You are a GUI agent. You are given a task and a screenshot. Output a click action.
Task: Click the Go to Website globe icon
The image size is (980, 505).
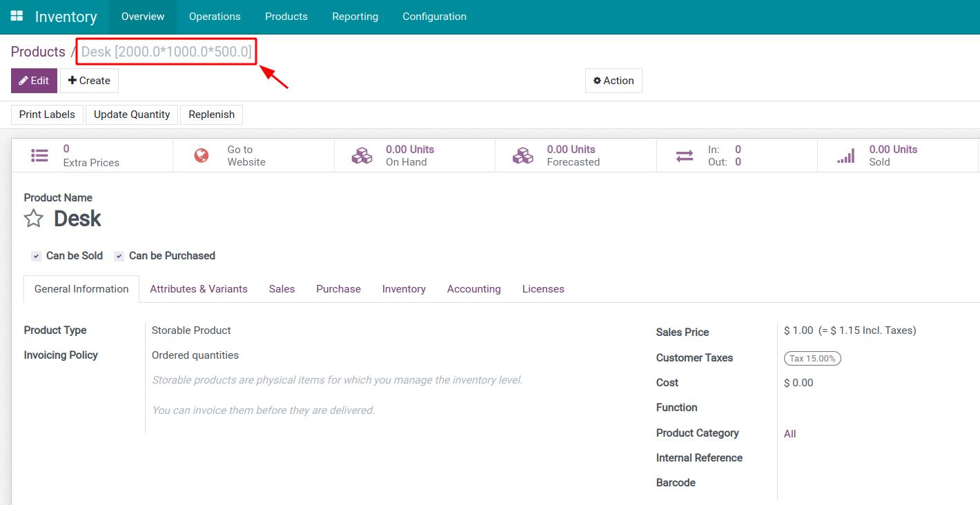[202, 156]
